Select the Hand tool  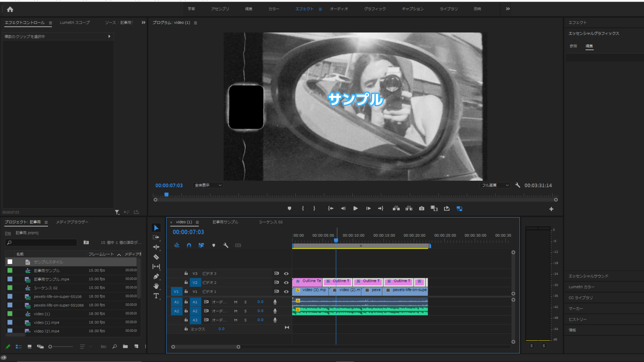click(x=156, y=286)
